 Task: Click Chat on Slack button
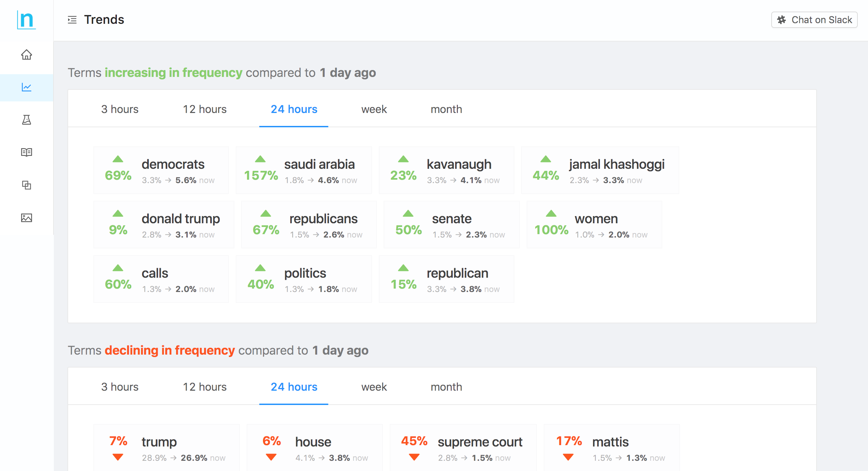(x=814, y=20)
